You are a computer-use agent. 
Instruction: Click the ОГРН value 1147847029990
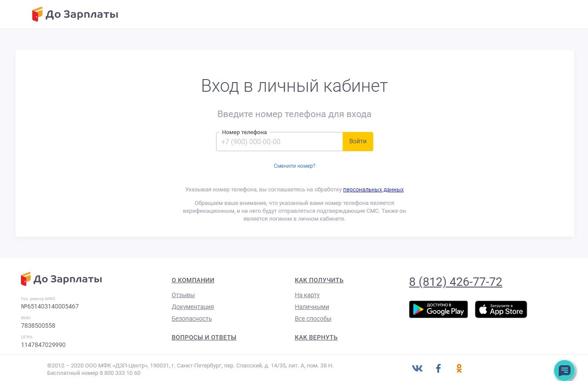[x=43, y=345]
